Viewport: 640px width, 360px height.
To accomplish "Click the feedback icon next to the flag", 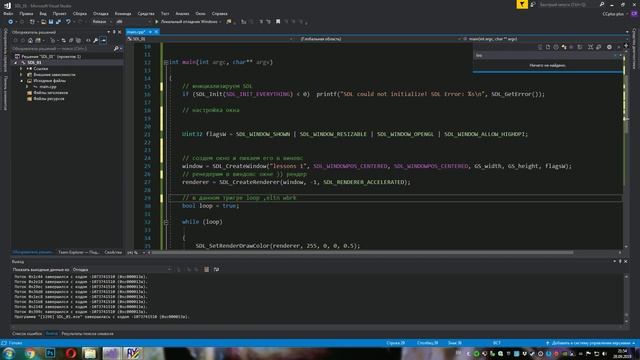I will (533, 4).
